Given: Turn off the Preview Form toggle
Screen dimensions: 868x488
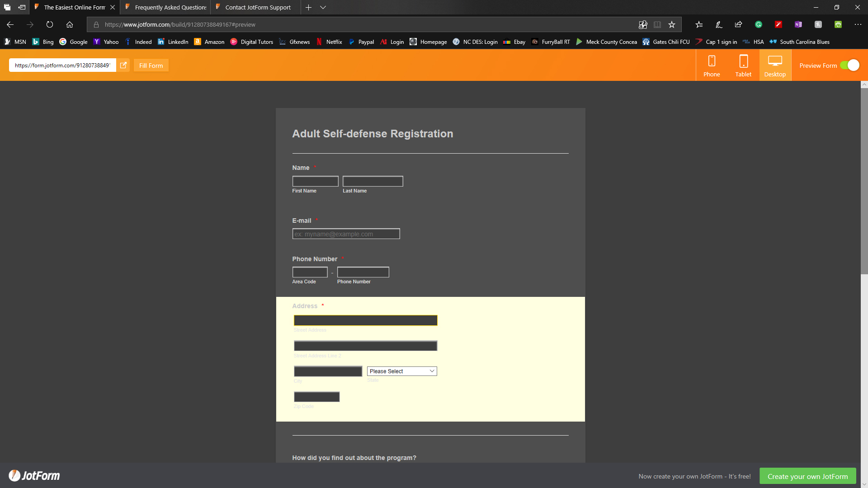Looking at the screenshot, I should pos(850,65).
